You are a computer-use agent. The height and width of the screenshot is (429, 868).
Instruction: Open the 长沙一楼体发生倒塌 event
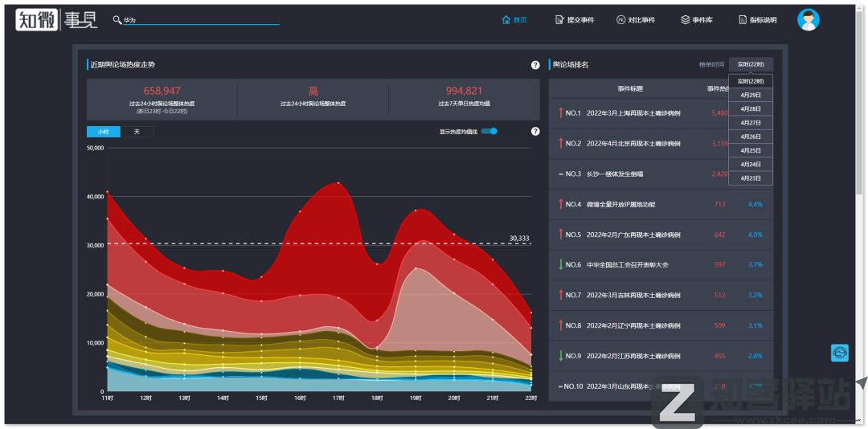coord(615,174)
